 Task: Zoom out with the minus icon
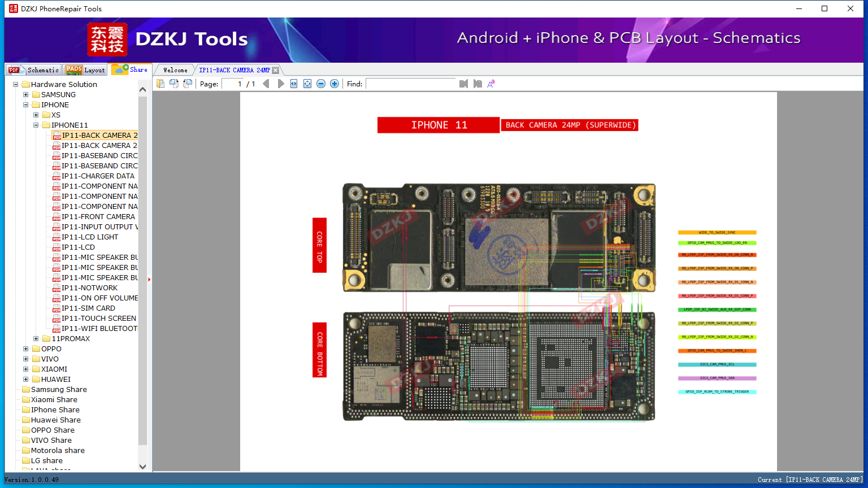pyautogui.click(x=321, y=84)
